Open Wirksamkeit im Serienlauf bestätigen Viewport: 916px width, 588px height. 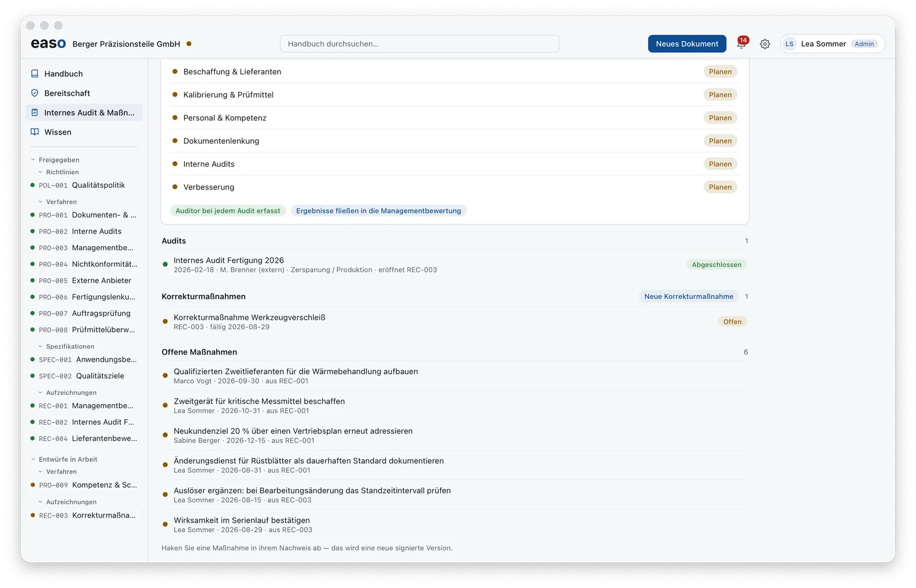[455, 524]
